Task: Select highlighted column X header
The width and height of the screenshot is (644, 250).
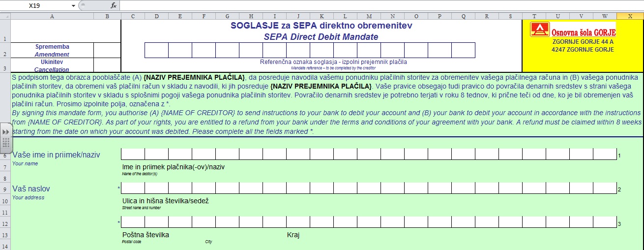Action: click(x=630, y=16)
